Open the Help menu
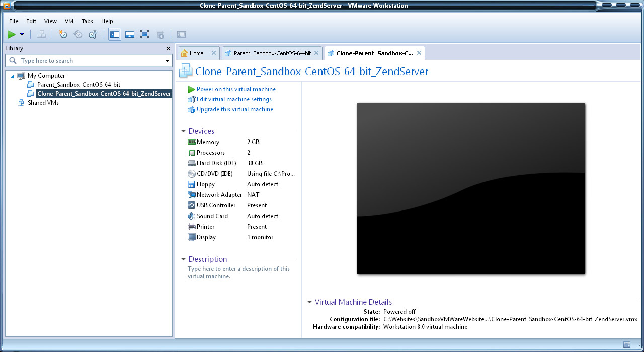This screenshot has height=352, width=644. (107, 21)
